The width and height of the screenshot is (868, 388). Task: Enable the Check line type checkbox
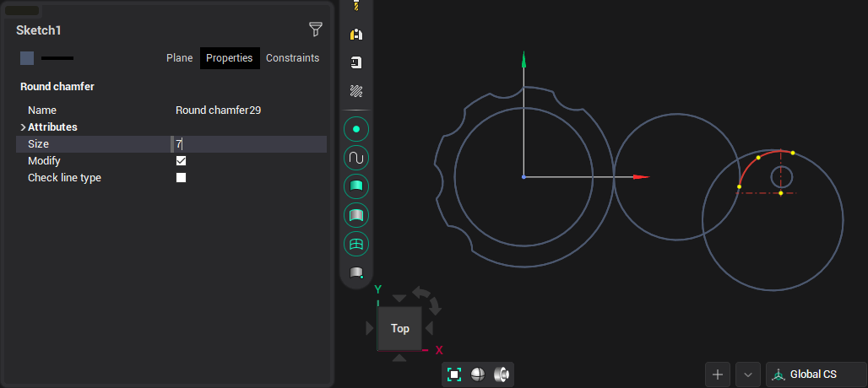coord(181,178)
